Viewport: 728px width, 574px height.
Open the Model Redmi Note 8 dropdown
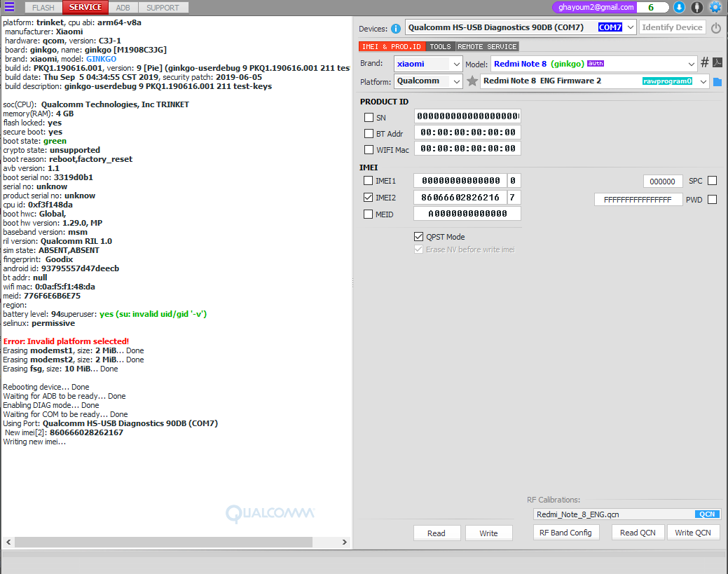point(691,64)
